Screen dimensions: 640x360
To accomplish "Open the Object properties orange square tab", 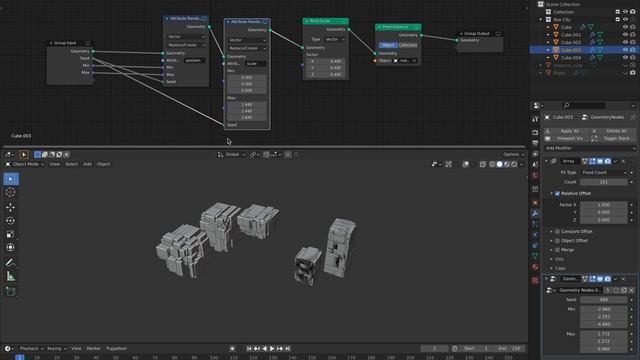I will (x=535, y=203).
